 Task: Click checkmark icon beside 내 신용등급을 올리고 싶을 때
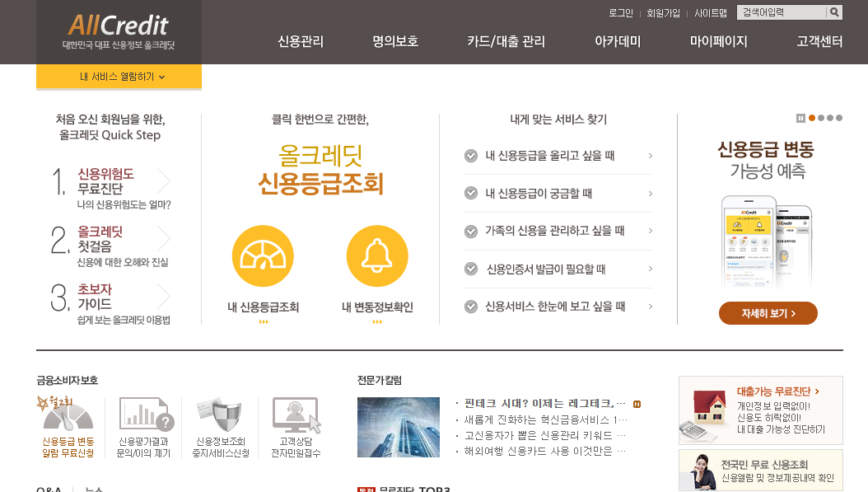(x=471, y=156)
